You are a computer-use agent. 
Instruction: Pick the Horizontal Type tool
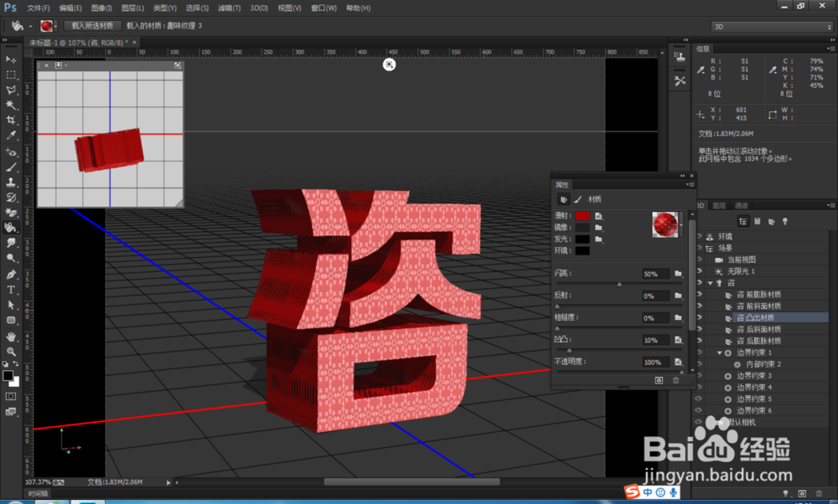pyautogui.click(x=12, y=290)
